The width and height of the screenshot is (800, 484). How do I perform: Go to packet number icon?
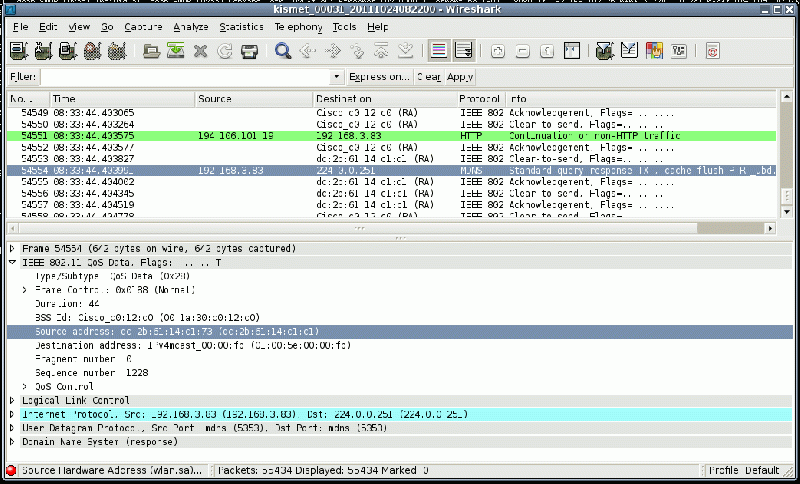click(357, 51)
